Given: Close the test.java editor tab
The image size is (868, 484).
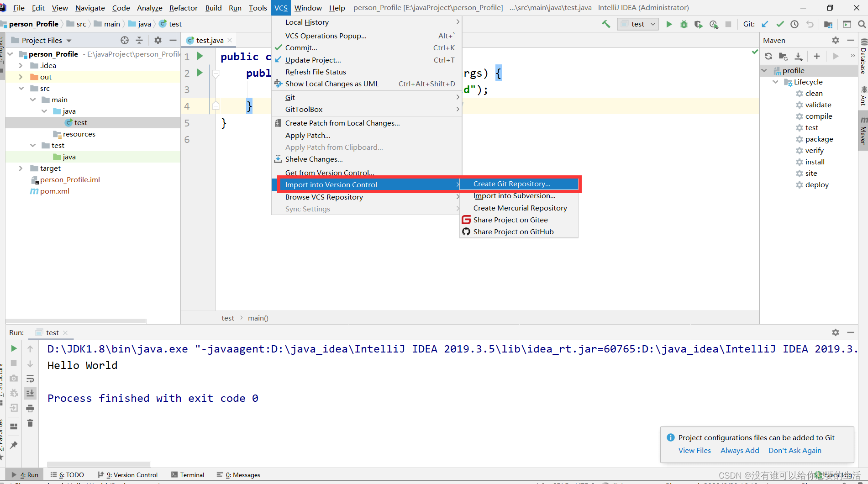Looking at the screenshot, I should pyautogui.click(x=230, y=40).
